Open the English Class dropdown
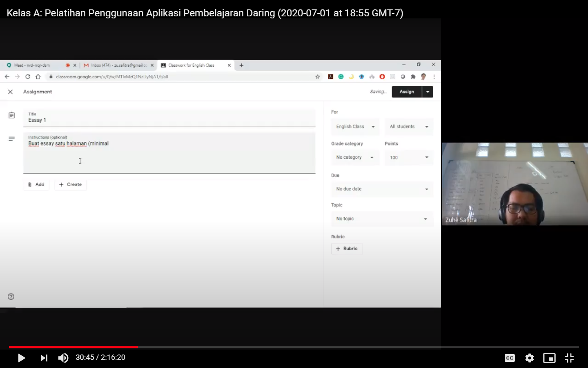 pos(355,127)
